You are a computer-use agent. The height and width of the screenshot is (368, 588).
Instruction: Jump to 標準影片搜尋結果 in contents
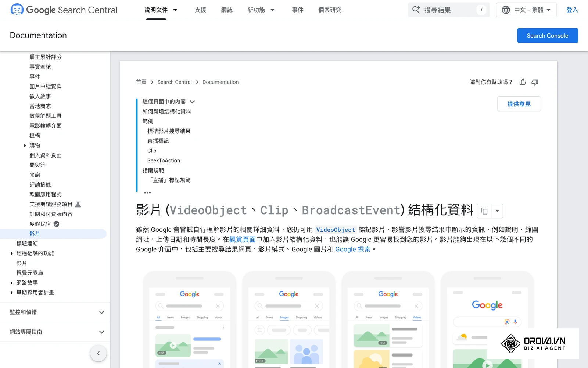point(169,131)
